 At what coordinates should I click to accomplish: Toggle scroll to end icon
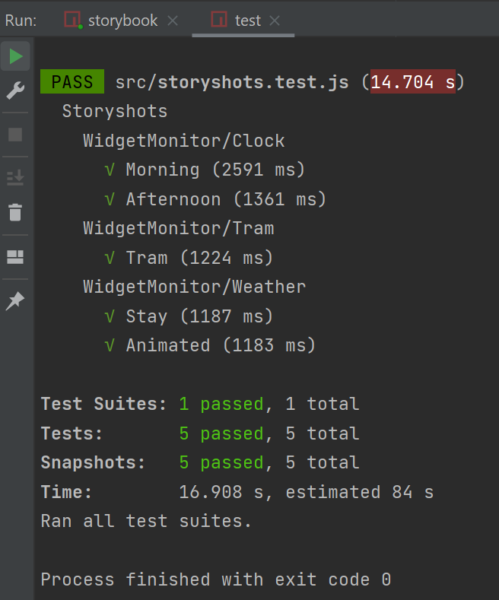coord(15,178)
